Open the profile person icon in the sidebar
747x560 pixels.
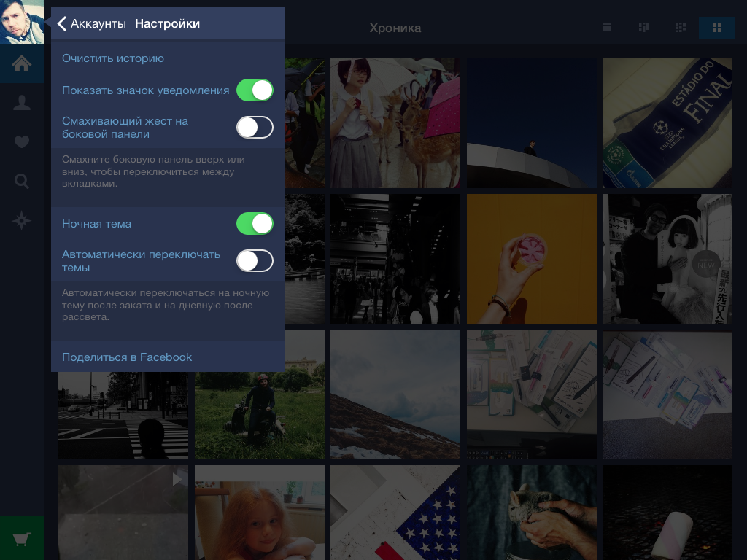[x=21, y=103]
